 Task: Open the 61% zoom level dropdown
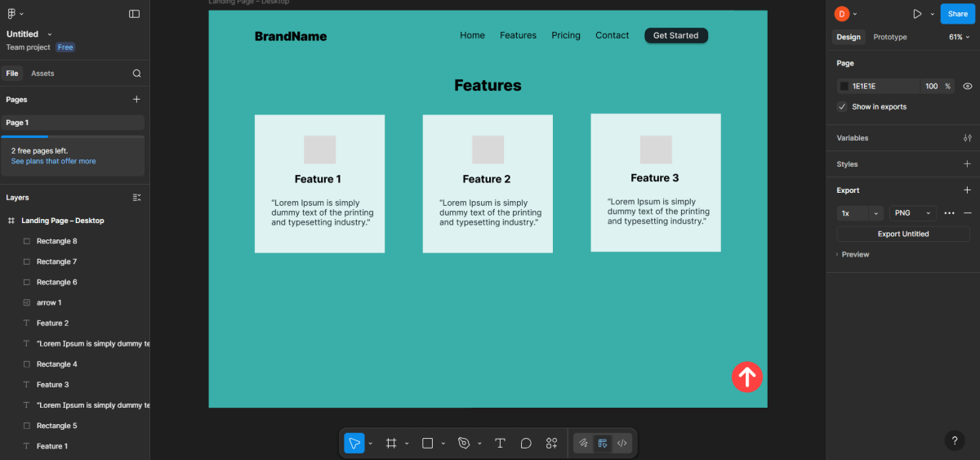959,37
